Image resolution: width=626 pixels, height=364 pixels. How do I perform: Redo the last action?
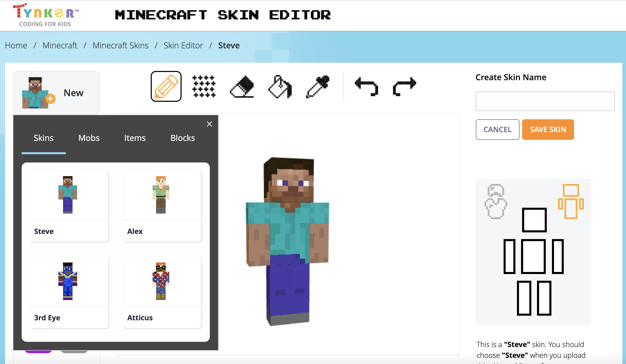[405, 86]
